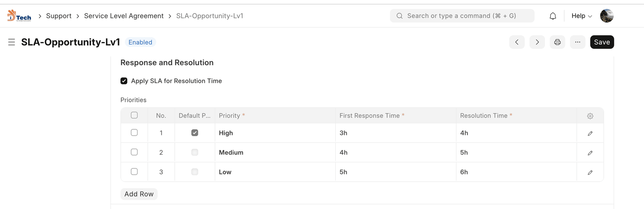
Task: Navigate to Support breadcrumb
Action: tap(59, 16)
